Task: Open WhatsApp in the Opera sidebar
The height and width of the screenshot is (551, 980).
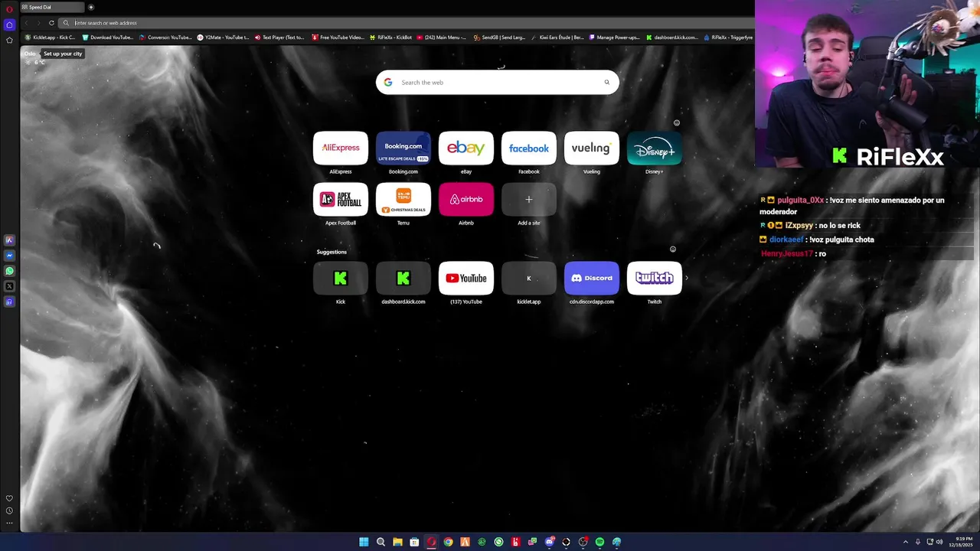Action: click(x=9, y=271)
